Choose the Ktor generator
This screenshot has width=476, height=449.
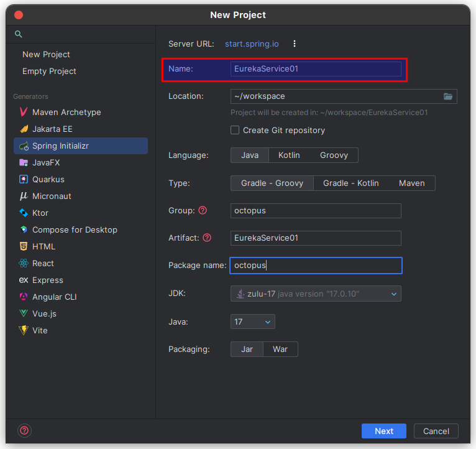click(x=81, y=213)
